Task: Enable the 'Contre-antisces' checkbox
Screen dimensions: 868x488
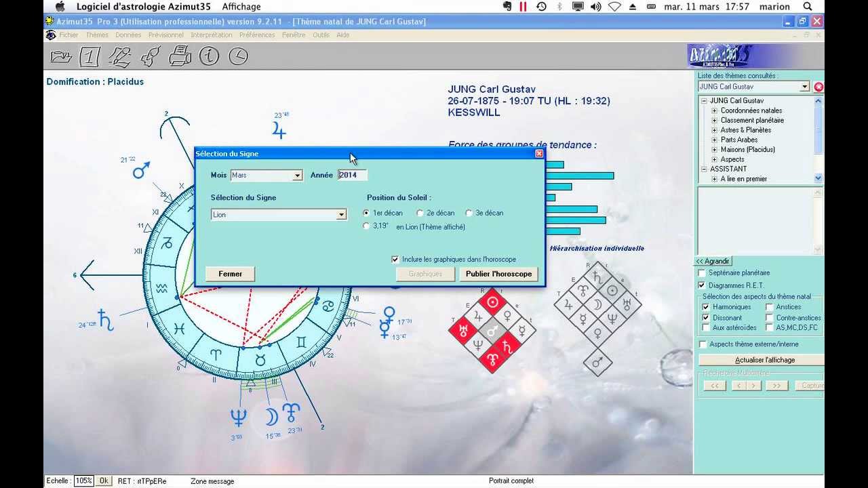Action: click(x=770, y=317)
